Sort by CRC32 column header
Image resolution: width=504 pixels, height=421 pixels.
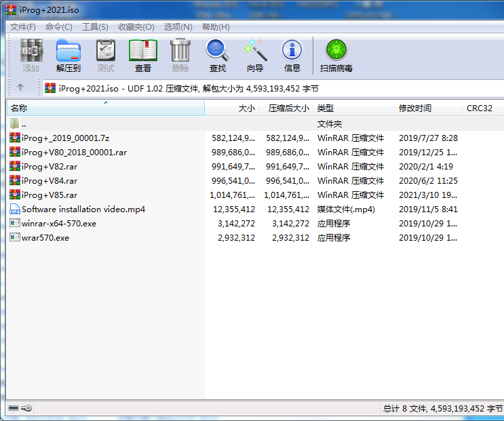point(483,108)
